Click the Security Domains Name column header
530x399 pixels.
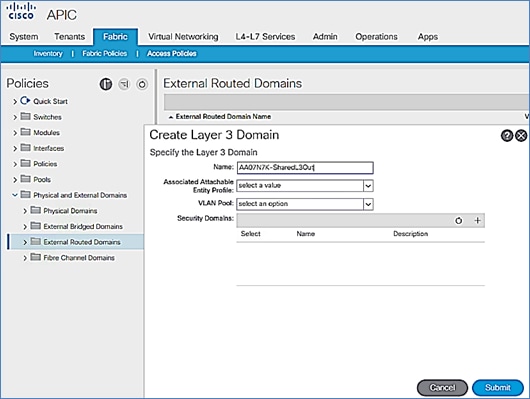click(x=306, y=234)
